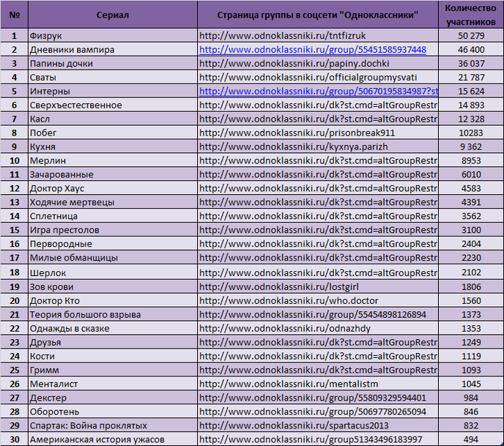Select the 46 400 participants cell
Viewport: 504px width, 446px height.
[x=471, y=50]
